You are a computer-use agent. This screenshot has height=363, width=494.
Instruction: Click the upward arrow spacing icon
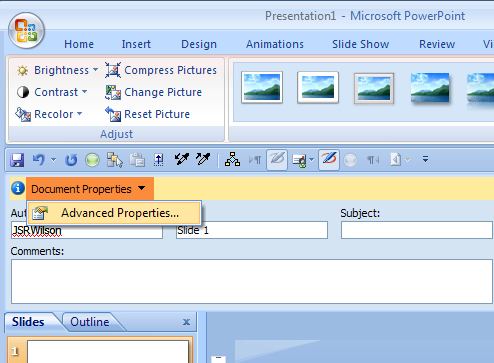(x=159, y=160)
